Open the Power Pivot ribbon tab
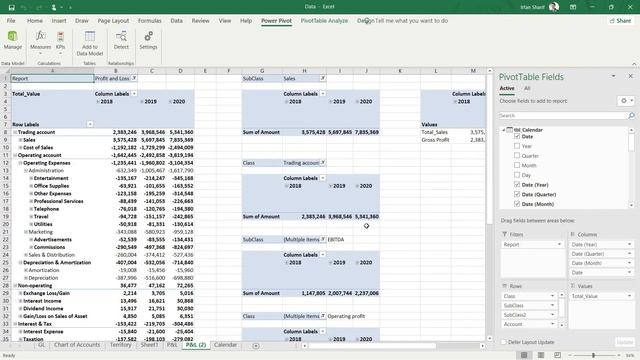Screen dimensions: 640x360 276,20
